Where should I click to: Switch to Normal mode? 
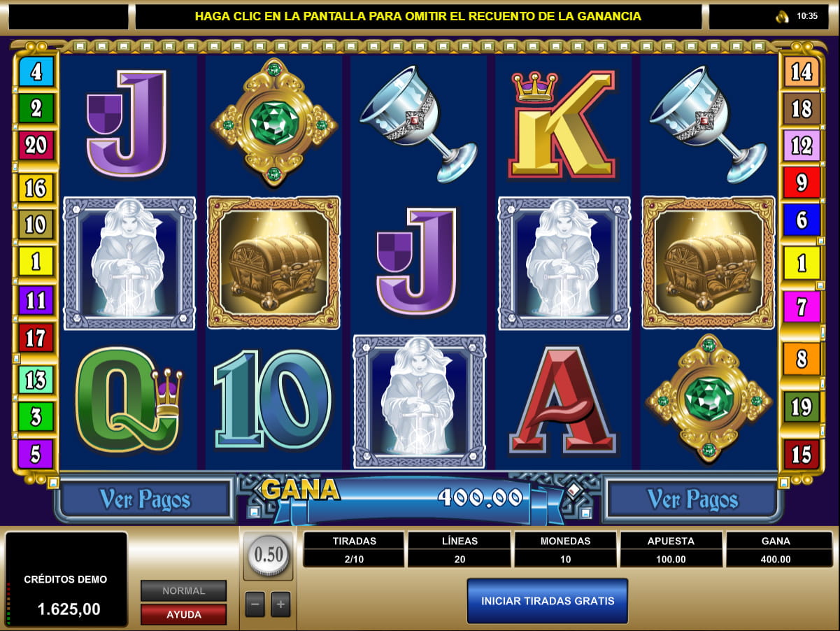point(184,590)
